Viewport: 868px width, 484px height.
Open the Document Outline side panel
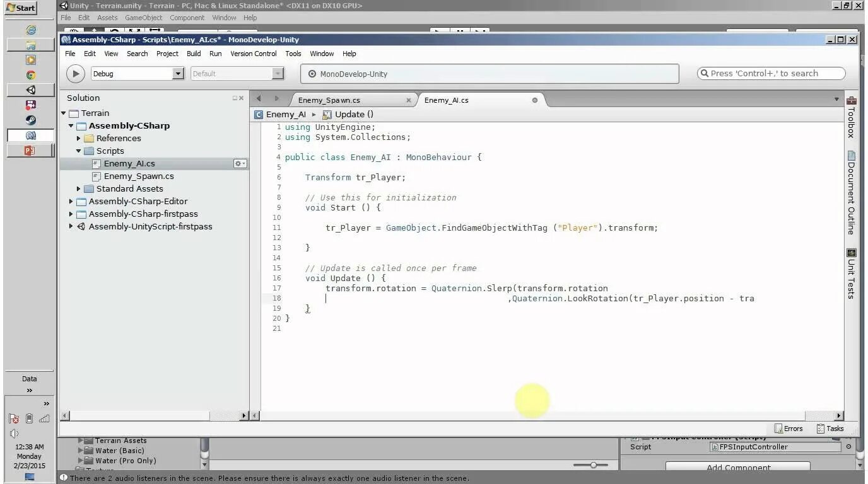click(851, 193)
